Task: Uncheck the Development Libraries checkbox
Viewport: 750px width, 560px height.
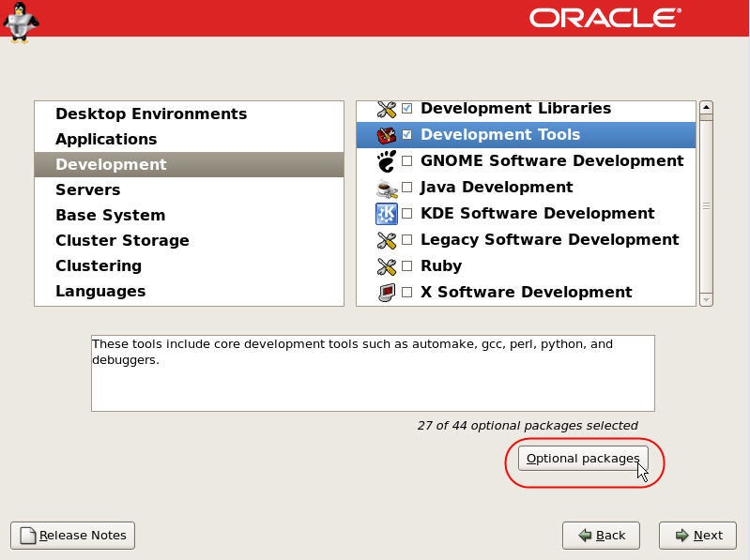Action: [x=407, y=109]
